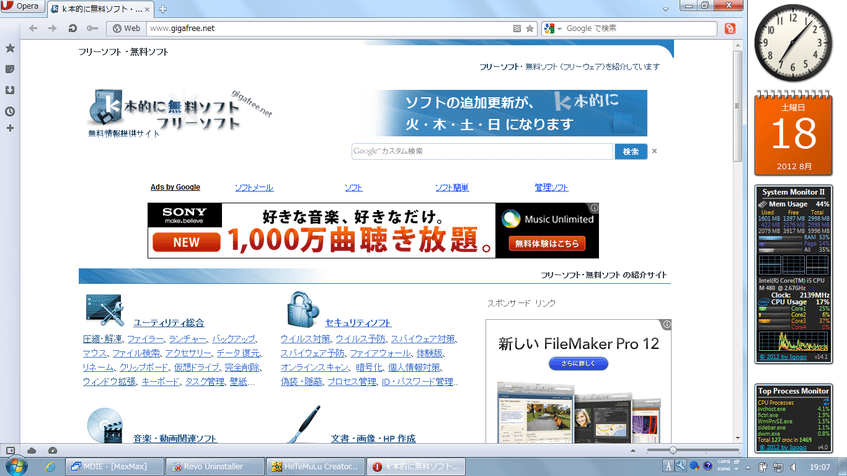The height and width of the screenshot is (476, 847).
Task: Open the Ads by Google link
Action: tap(175, 187)
